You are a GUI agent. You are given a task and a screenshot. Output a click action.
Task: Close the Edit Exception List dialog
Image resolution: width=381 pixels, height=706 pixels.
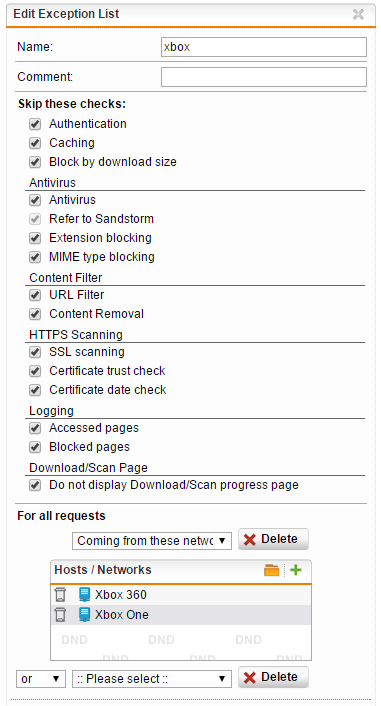pos(358,14)
